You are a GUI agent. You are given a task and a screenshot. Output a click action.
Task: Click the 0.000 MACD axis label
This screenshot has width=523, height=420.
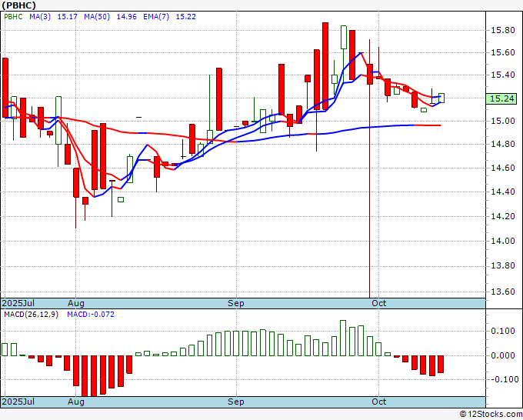tap(503, 355)
